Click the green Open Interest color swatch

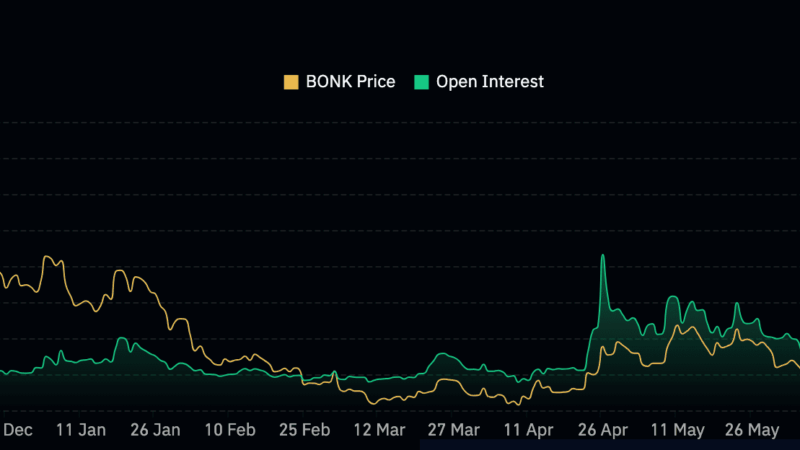click(x=421, y=82)
